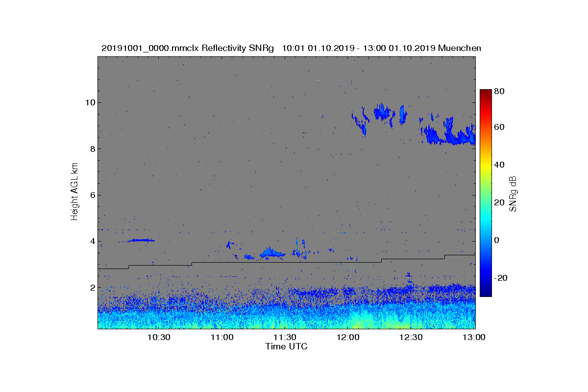The image size is (588, 392).
Task: Click the yellow region of the colorbar
Action: pos(486,167)
